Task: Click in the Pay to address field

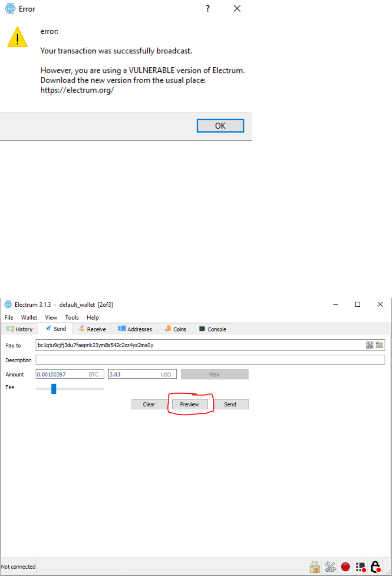Action: tap(210, 345)
